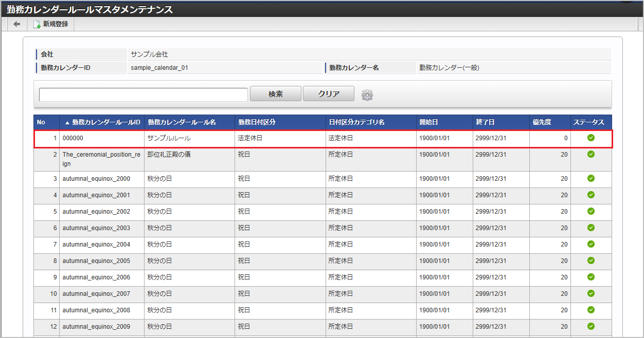
Task: Click the 検索 search button
Action: tap(275, 94)
